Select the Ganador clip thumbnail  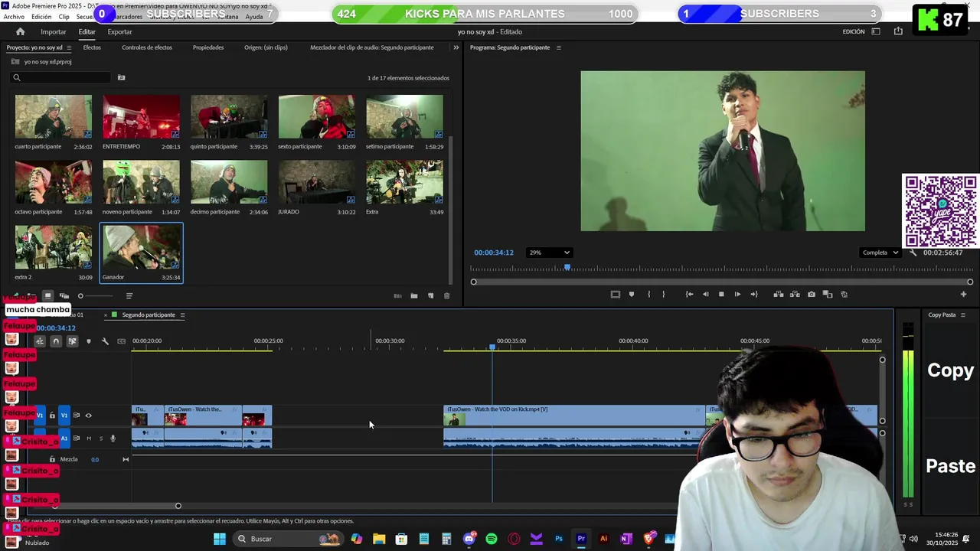click(141, 248)
